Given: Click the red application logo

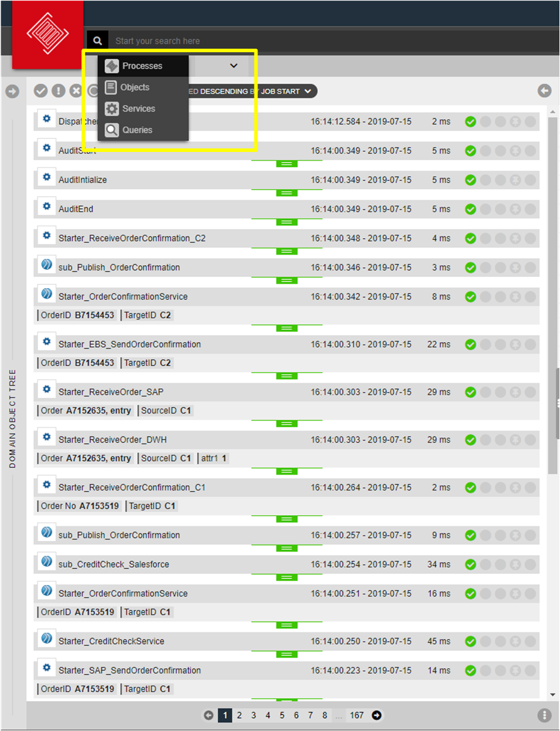Looking at the screenshot, I should 48,35.
